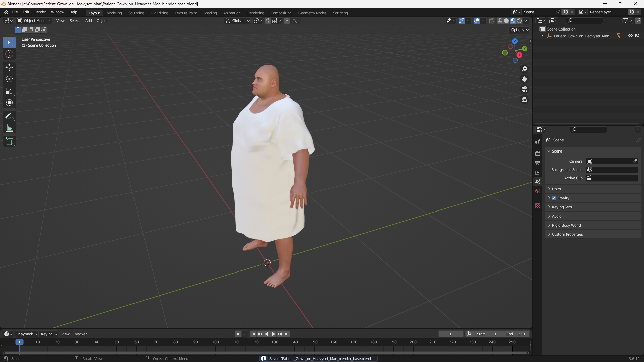This screenshot has height=362, width=644.
Task: Activate the Add Cube tool
Action: tap(9, 141)
